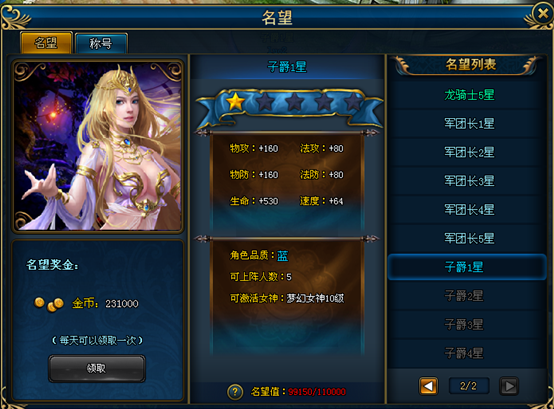
Task: Click the question mark help icon
Action: [235, 392]
